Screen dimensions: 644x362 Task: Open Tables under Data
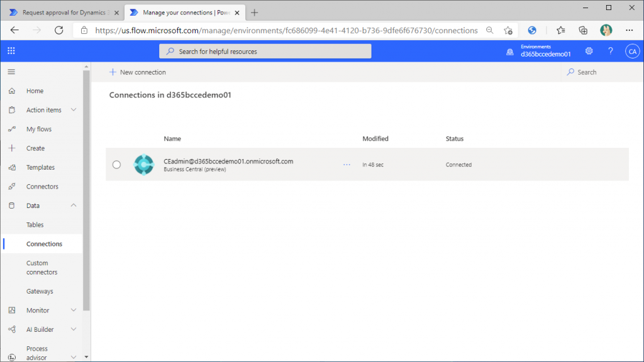pyautogui.click(x=35, y=225)
